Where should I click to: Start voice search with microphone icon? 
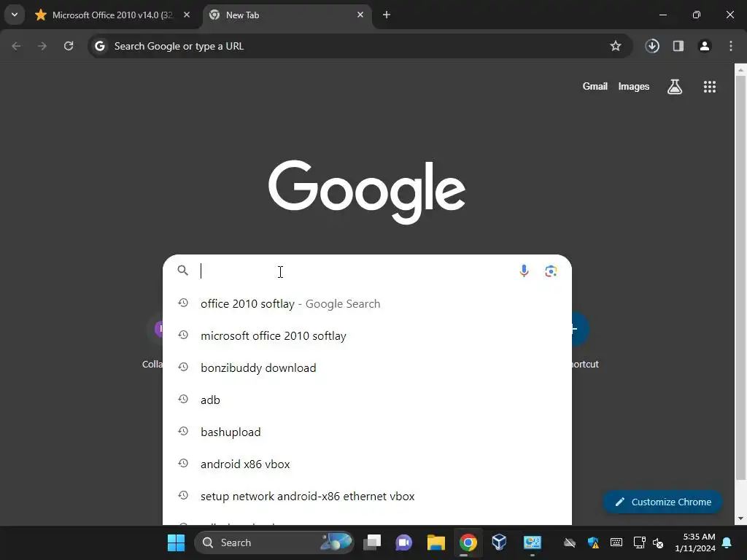524,271
